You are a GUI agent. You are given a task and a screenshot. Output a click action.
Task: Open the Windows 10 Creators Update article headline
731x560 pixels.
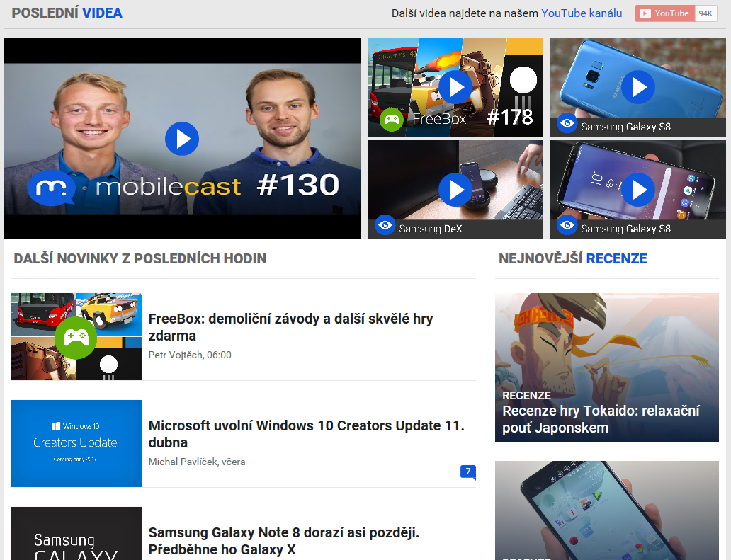(306, 434)
